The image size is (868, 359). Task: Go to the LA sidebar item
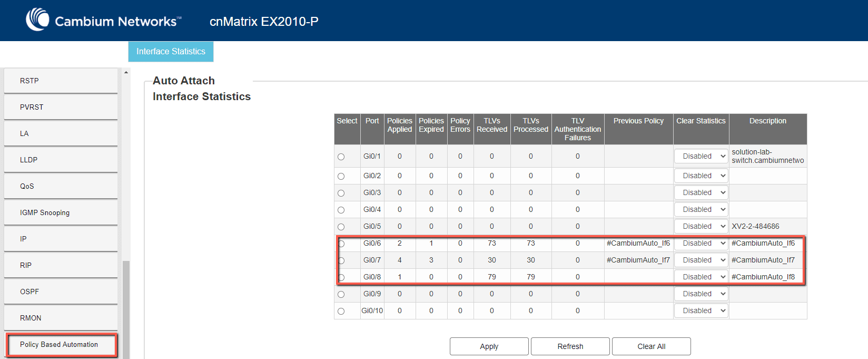pyautogui.click(x=61, y=133)
